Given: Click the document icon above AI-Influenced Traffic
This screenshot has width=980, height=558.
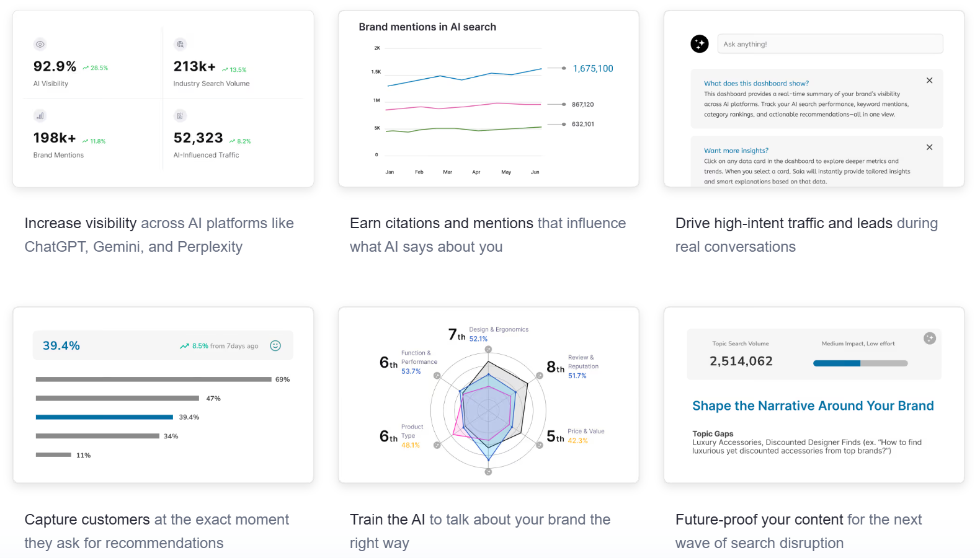Looking at the screenshot, I should (180, 116).
